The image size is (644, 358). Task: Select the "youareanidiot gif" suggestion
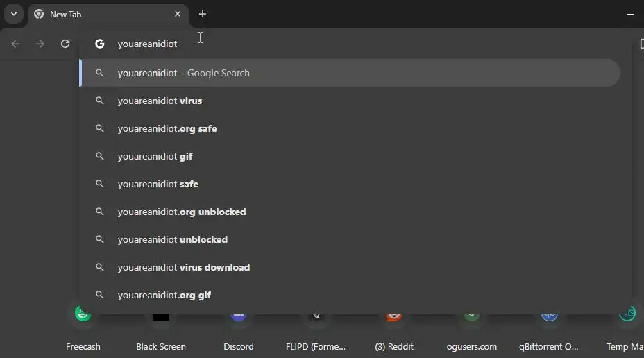point(155,156)
